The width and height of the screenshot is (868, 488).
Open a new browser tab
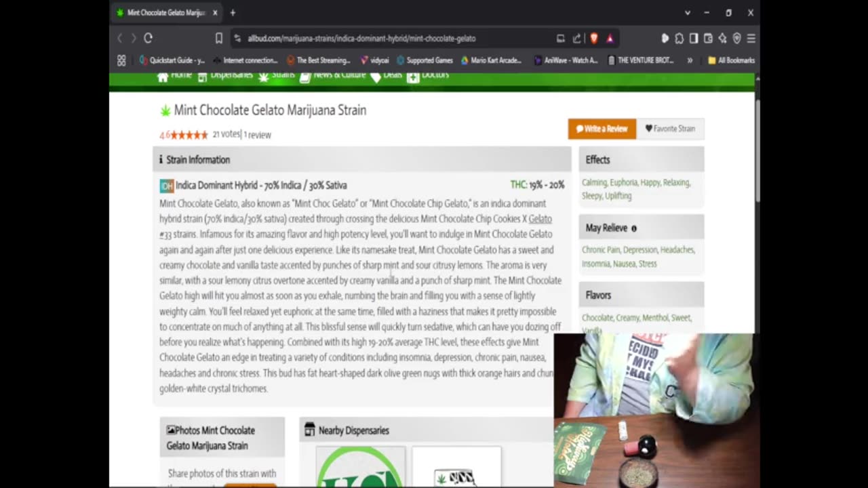233,13
